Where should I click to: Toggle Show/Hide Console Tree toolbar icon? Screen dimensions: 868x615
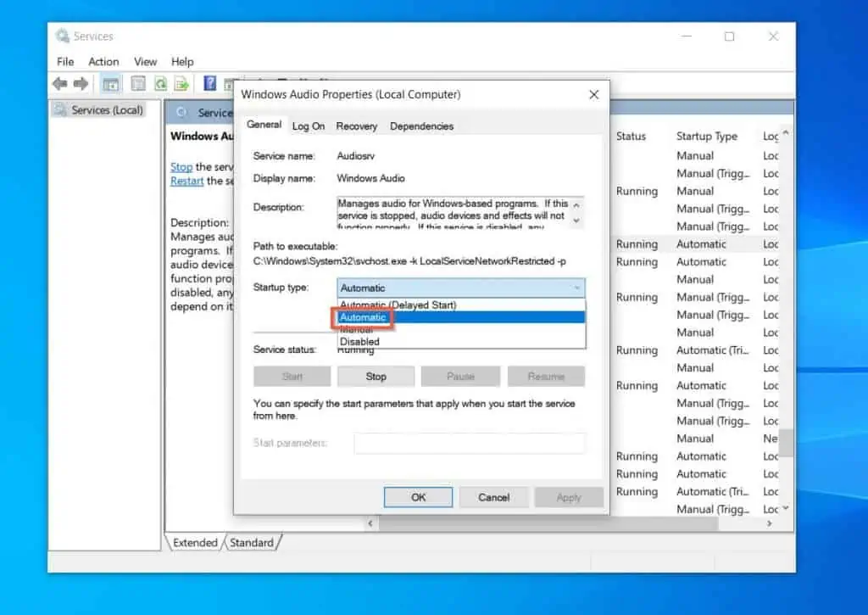[111, 84]
